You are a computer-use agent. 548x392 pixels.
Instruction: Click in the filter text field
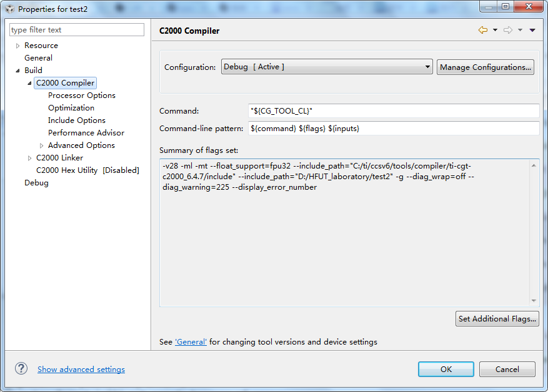(77, 30)
